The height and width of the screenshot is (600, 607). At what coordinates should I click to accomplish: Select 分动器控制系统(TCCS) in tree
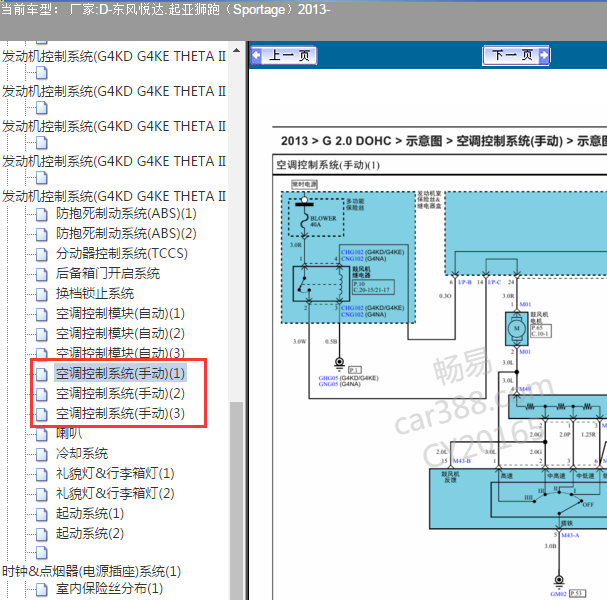click(x=122, y=253)
